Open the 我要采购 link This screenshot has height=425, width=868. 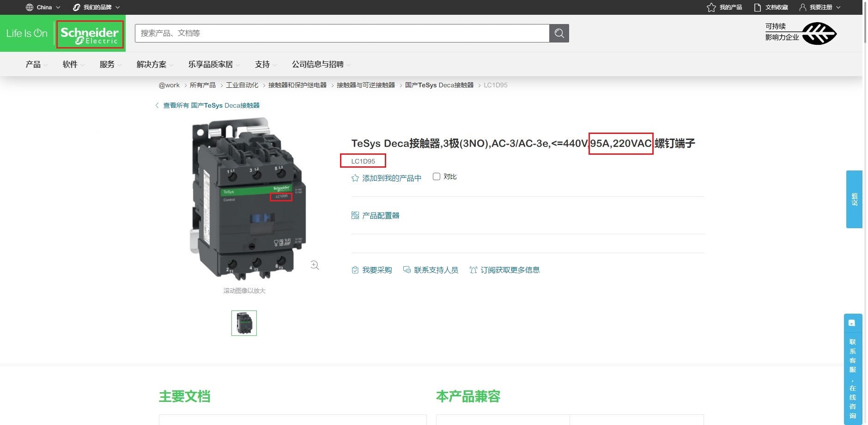coord(377,270)
